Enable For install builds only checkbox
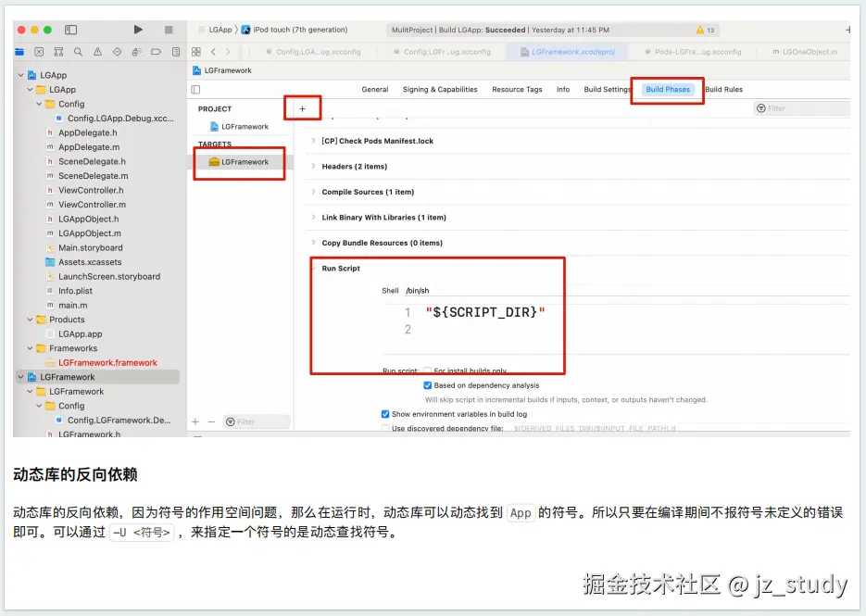The image size is (866, 616). [x=428, y=371]
